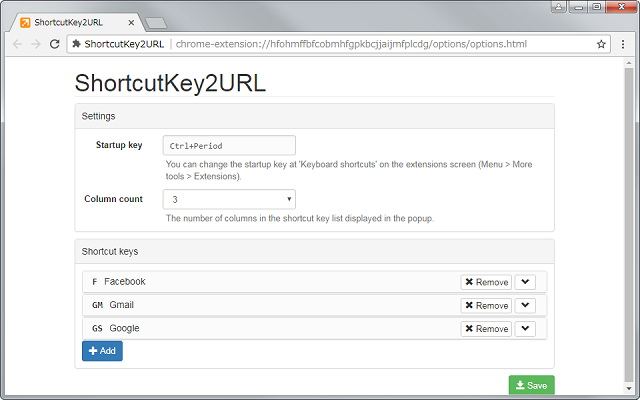Screen dimensions: 640x400
Task: Click the page scrollbar up arrow
Action: point(629,63)
